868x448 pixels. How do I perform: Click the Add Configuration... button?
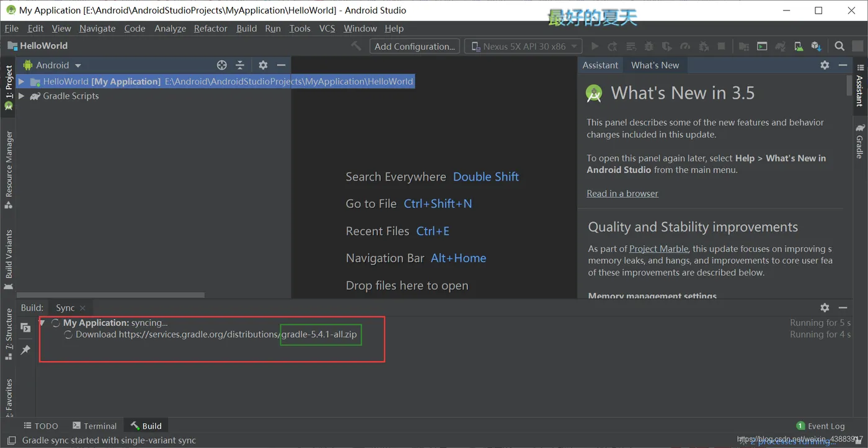(415, 46)
